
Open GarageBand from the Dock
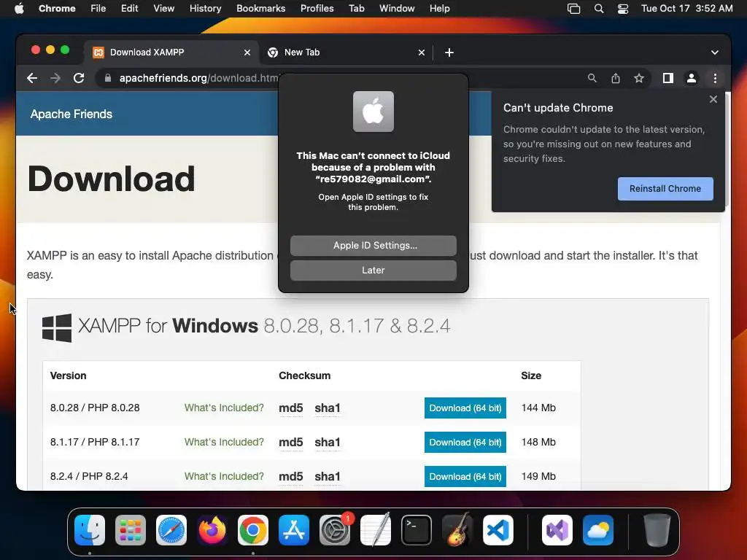(x=457, y=530)
